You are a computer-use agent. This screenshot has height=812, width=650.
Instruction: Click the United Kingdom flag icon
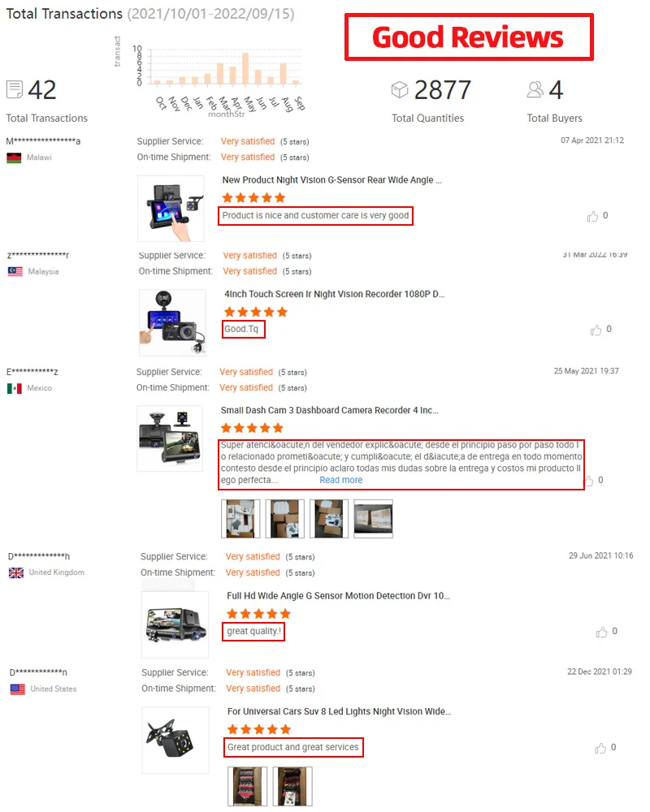[x=16, y=572]
